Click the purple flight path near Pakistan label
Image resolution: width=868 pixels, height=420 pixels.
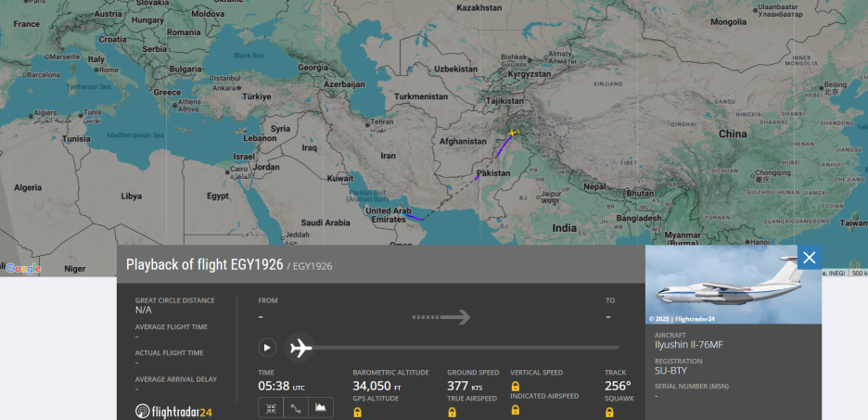(477, 178)
